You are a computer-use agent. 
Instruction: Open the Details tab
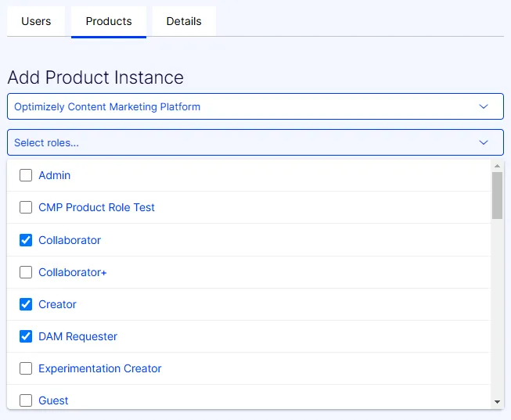(184, 21)
